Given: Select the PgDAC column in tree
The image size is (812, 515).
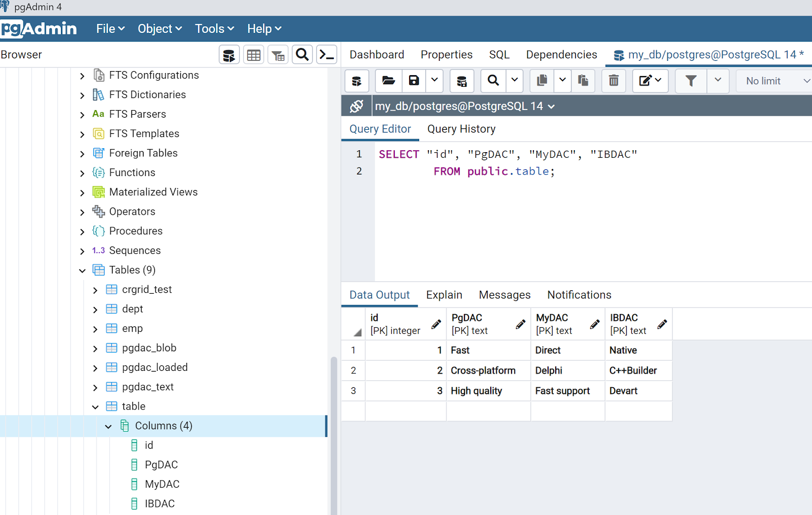Looking at the screenshot, I should tap(161, 465).
